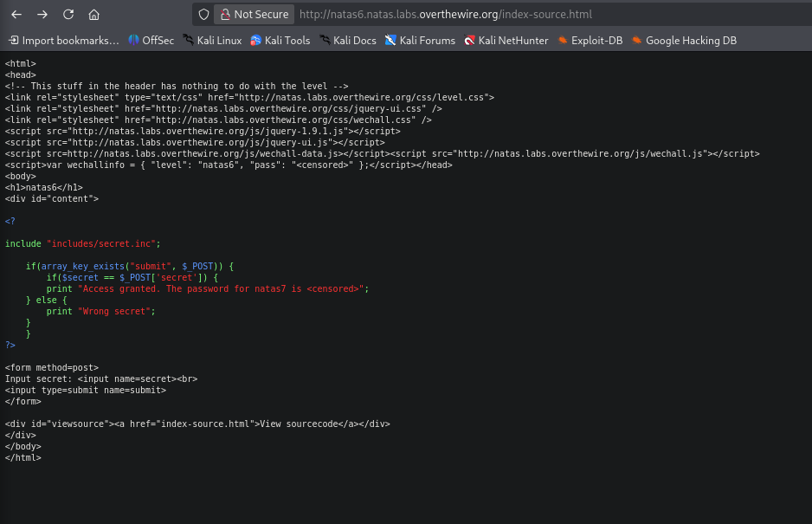The image size is (812, 524).
Task: Click the "Wrong secret" string
Action: (x=114, y=312)
